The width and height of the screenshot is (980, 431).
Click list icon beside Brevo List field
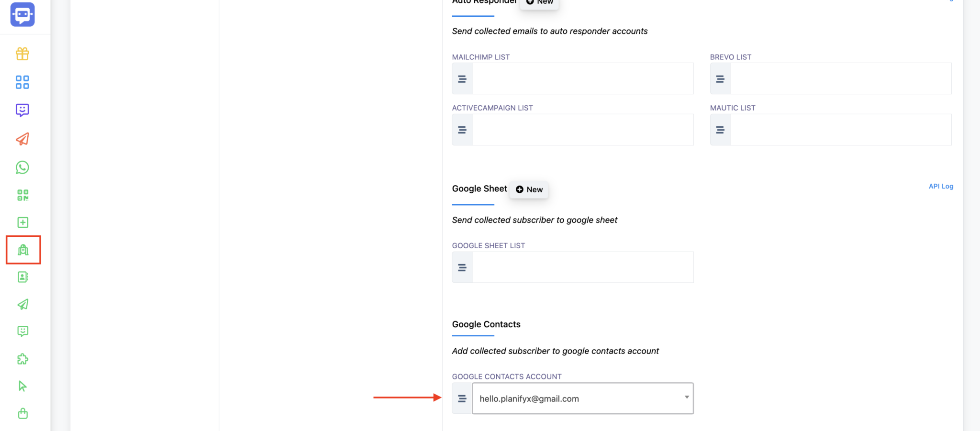click(x=720, y=79)
